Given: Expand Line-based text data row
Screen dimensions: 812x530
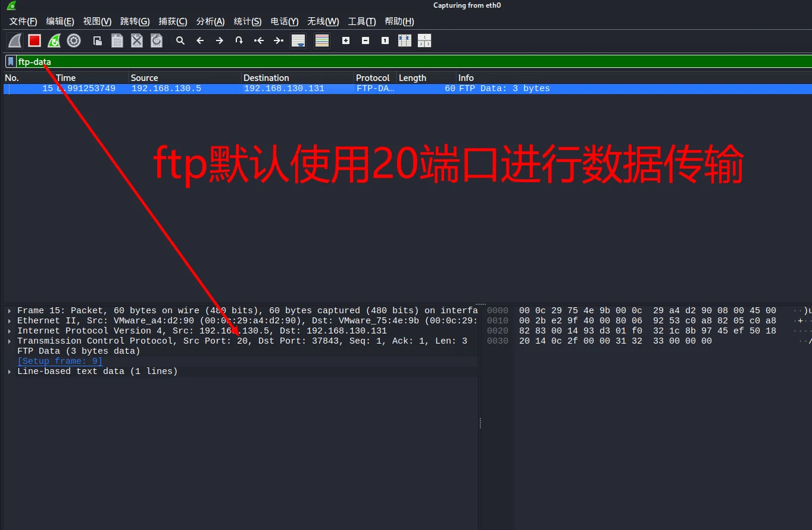Looking at the screenshot, I should click(x=10, y=372).
